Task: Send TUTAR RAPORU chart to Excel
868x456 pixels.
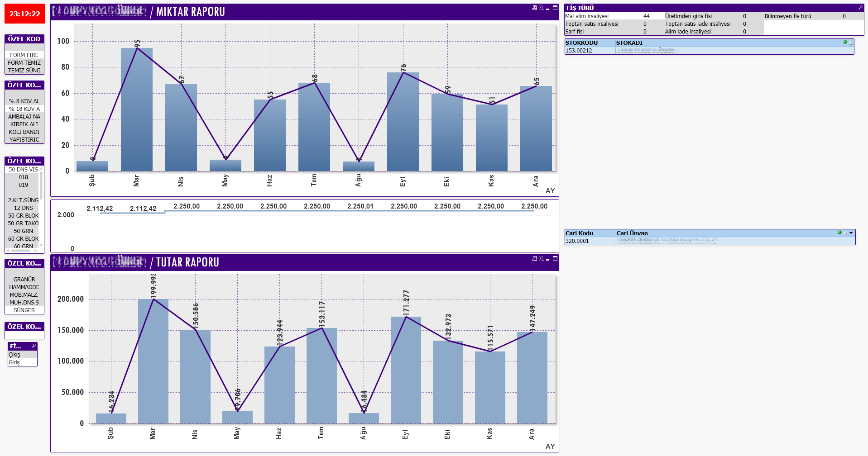Action: tap(541, 259)
